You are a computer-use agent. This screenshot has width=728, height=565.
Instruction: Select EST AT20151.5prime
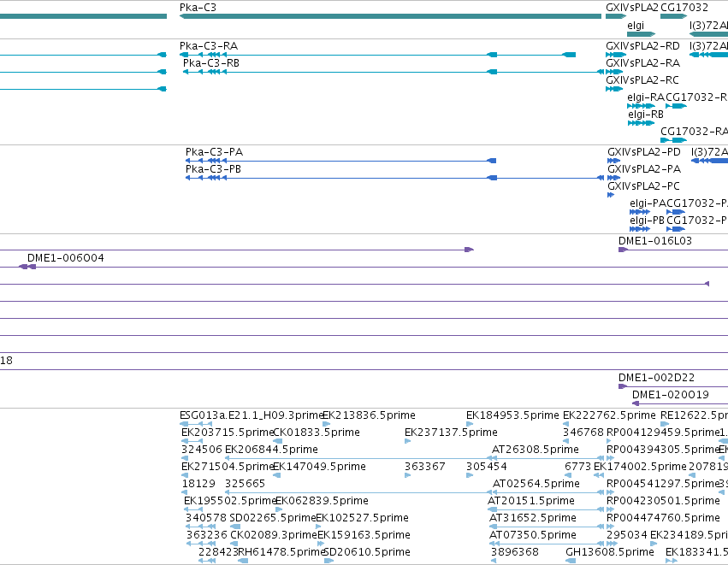(531, 502)
